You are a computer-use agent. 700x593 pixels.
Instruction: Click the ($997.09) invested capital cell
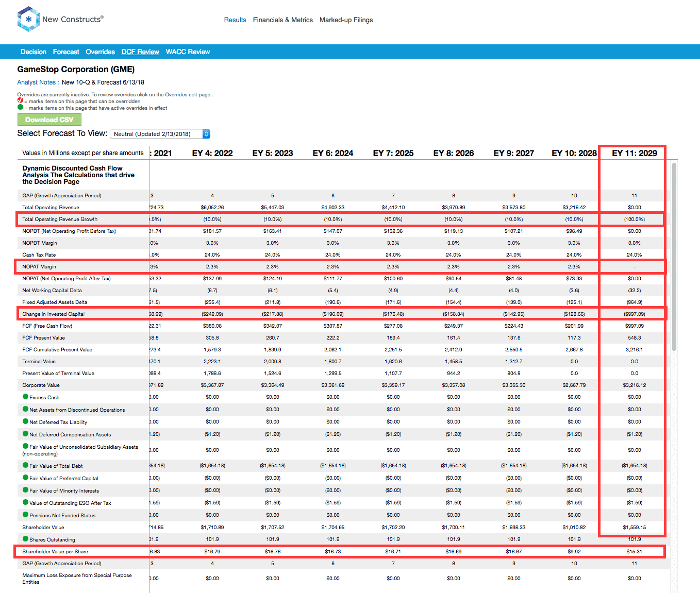click(x=634, y=314)
